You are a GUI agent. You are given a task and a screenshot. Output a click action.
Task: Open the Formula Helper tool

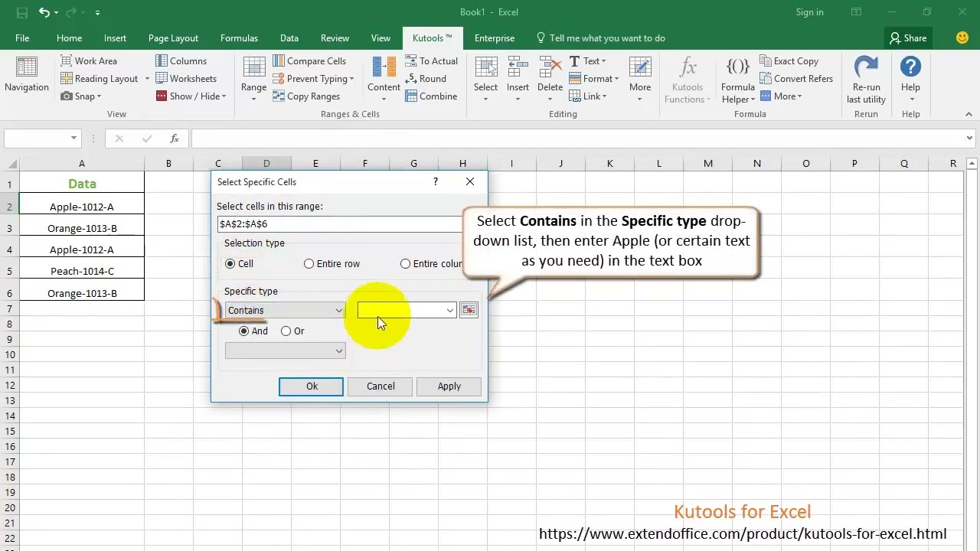pyautogui.click(x=738, y=80)
